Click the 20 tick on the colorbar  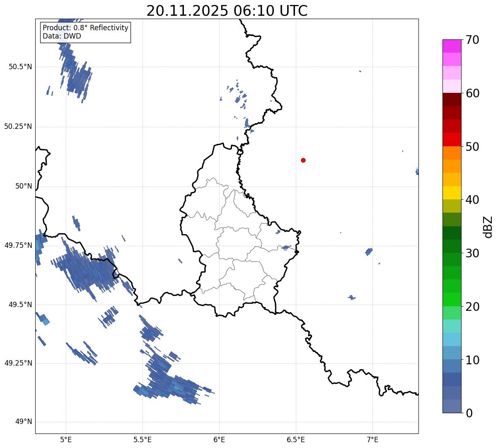(x=472, y=307)
